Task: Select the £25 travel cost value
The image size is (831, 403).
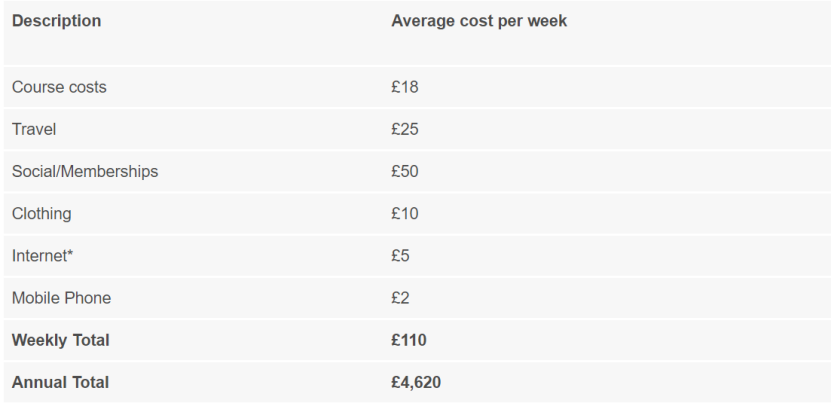Action: coord(404,129)
